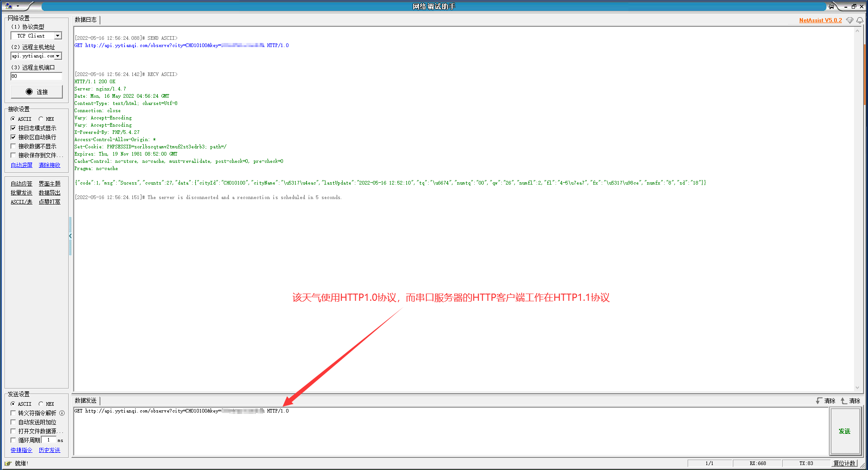Enable 循环周期 checkbox
The image size is (868, 470).
[14, 440]
